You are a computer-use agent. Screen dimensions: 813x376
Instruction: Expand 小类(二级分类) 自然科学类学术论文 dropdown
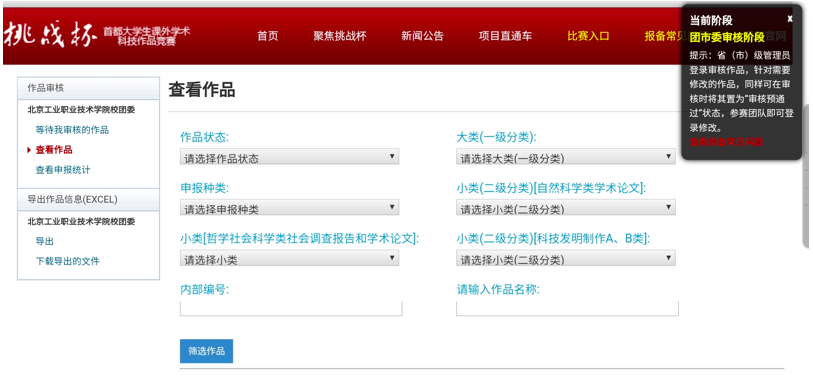[x=566, y=208]
